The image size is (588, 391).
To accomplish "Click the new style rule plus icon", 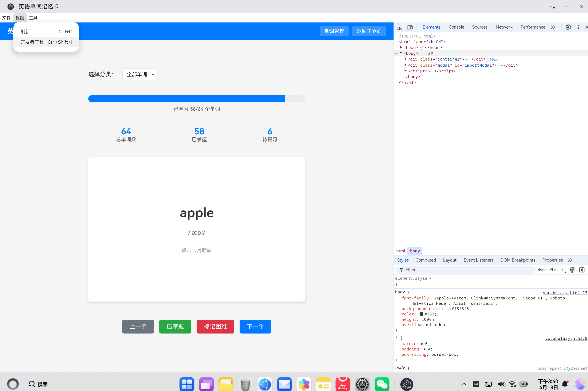I will 562,270.
